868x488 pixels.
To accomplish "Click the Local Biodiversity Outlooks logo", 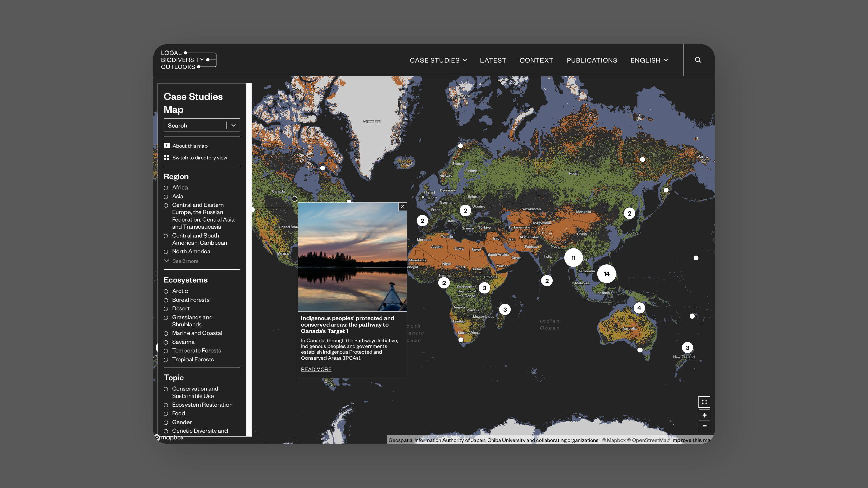I will coord(189,60).
